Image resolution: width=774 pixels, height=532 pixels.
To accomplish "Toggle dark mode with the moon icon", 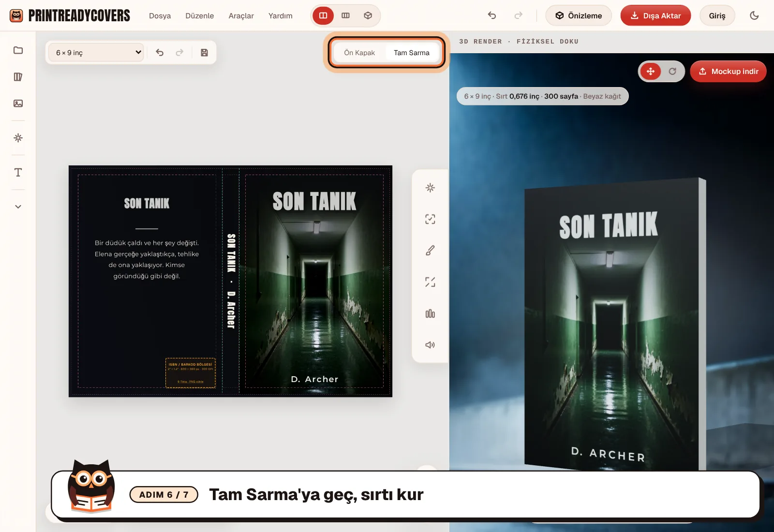I will tap(754, 15).
